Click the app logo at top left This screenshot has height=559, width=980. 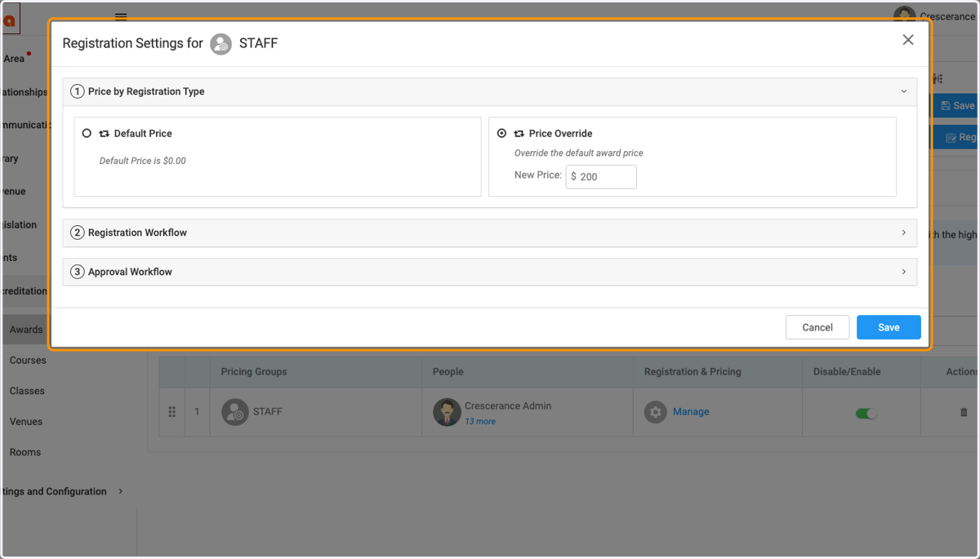coord(10,20)
